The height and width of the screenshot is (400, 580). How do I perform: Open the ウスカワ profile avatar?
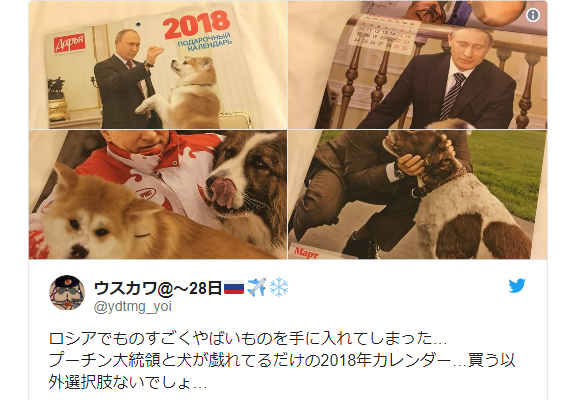pos(67,293)
